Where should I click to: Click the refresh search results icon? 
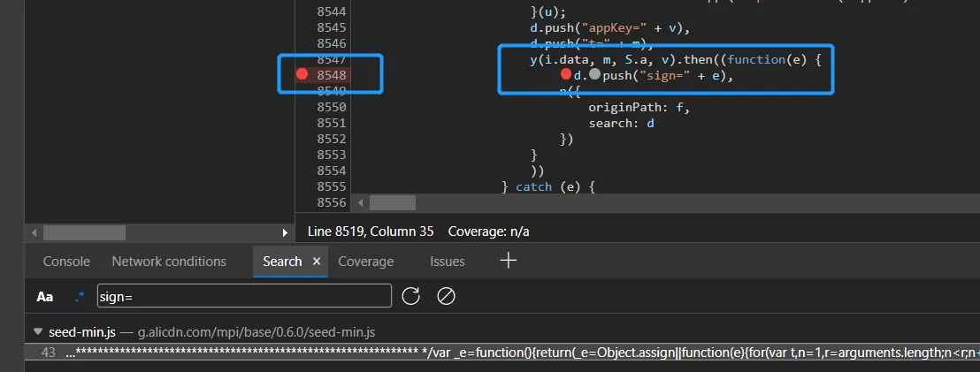pos(410,296)
